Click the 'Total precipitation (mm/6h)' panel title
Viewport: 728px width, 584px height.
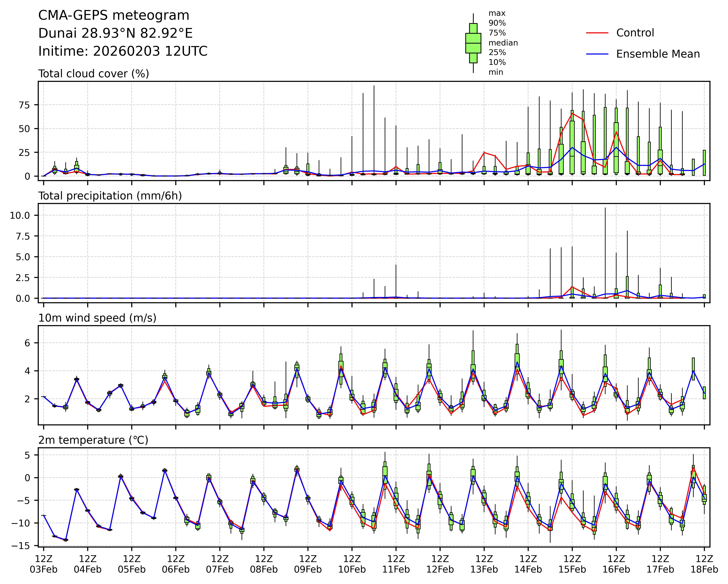(x=110, y=196)
